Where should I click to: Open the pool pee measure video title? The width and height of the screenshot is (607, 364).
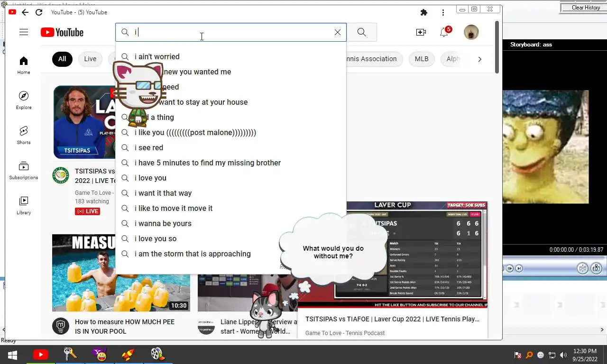(x=125, y=327)
